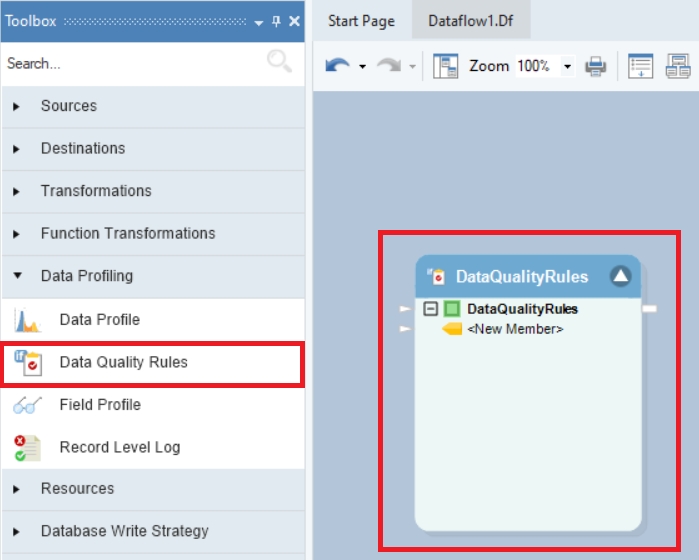Screen dimensions: 699x560
Task: Open the Redo history dropdown arrow
Action: click(x=412, y=67)
